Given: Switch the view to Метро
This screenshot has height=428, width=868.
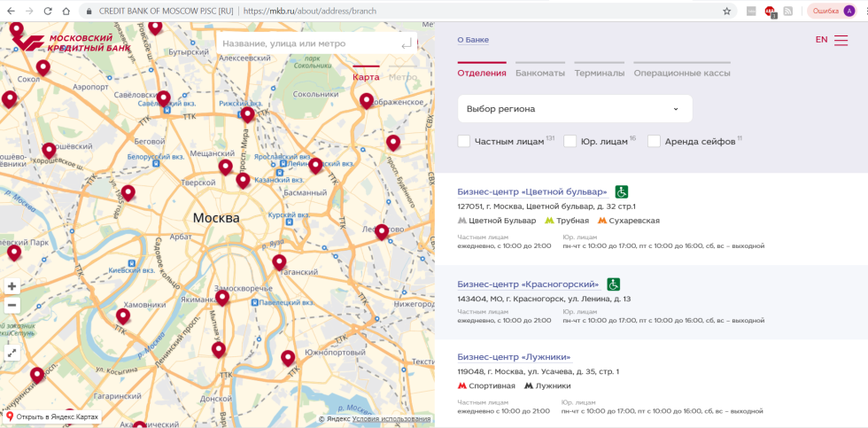Looking at the screenshot, I should [403, 77].
